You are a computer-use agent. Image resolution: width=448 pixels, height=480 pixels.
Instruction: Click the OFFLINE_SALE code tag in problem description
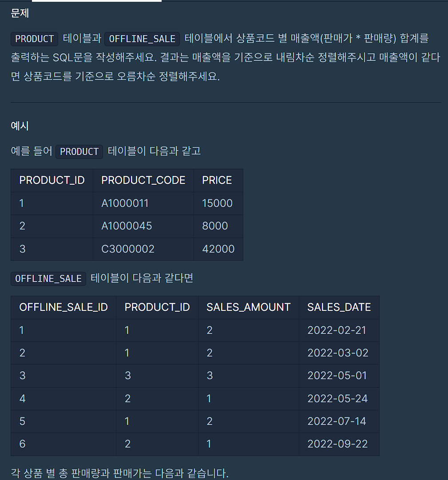142,39
